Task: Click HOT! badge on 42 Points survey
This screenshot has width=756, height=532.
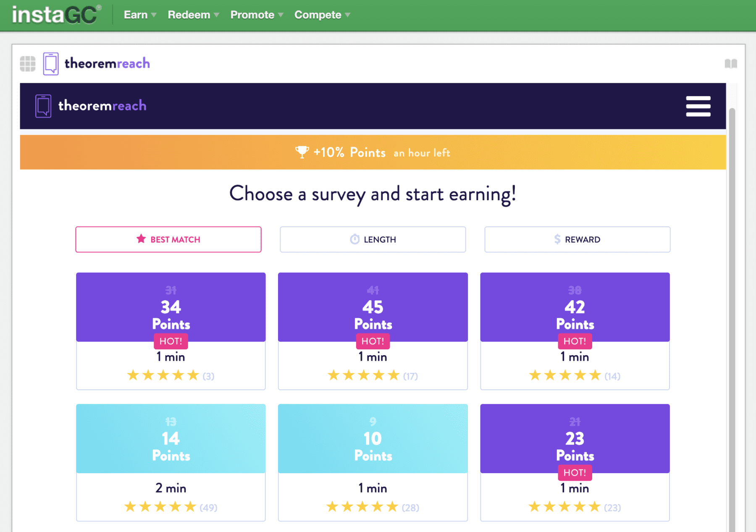Action: pyautogui.click(x=575, y=341)
